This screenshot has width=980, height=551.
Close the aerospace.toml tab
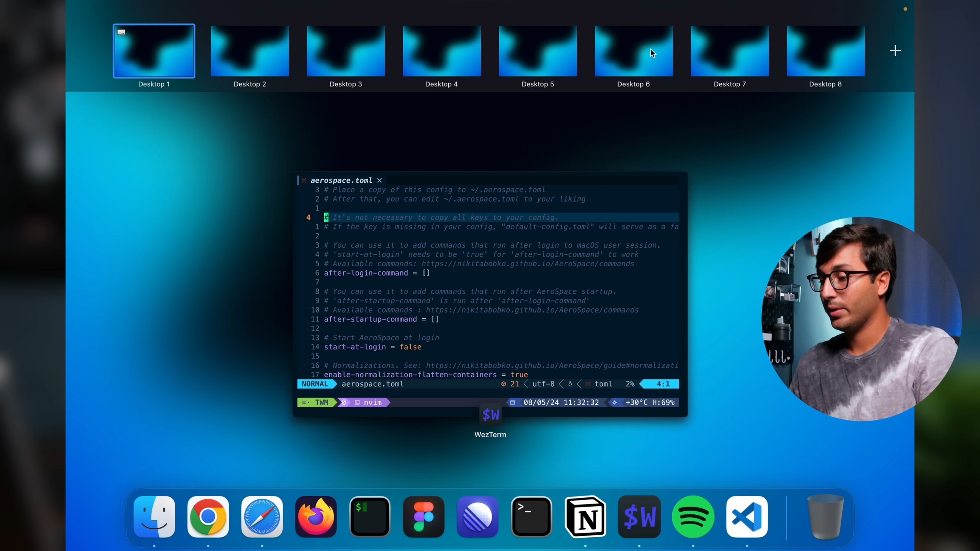379,180
